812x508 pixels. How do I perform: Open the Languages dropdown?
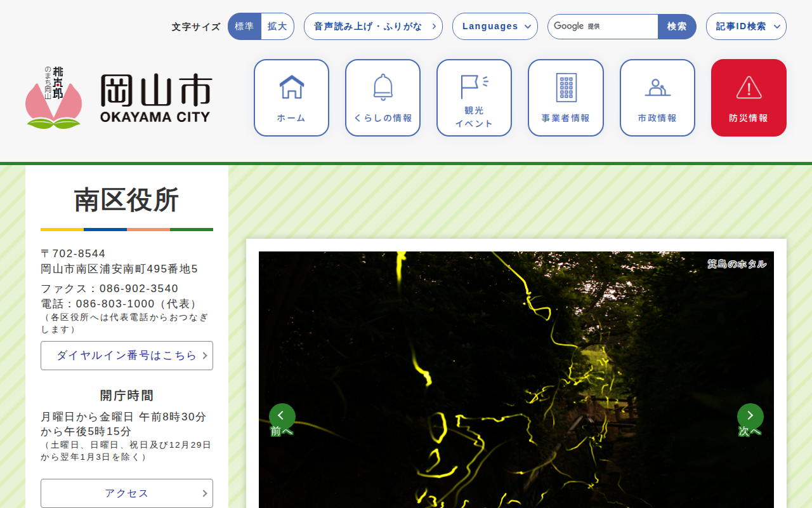495,27
